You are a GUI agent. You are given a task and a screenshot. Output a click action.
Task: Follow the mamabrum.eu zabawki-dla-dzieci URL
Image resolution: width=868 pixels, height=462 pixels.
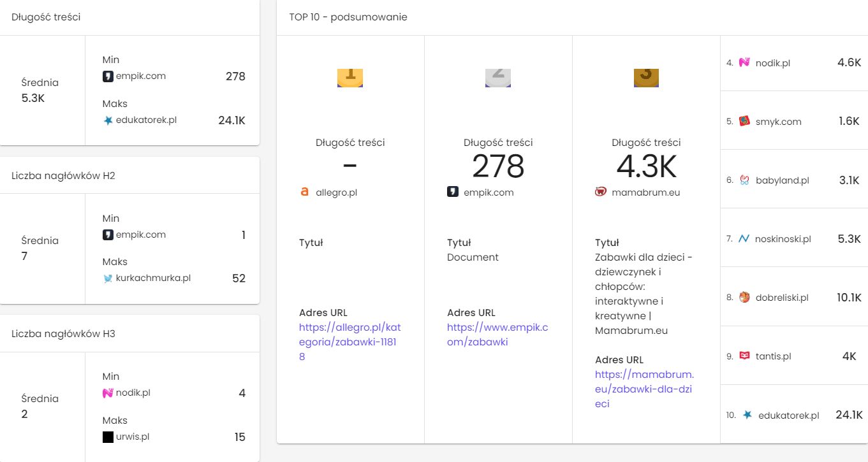tap(645, 389)
